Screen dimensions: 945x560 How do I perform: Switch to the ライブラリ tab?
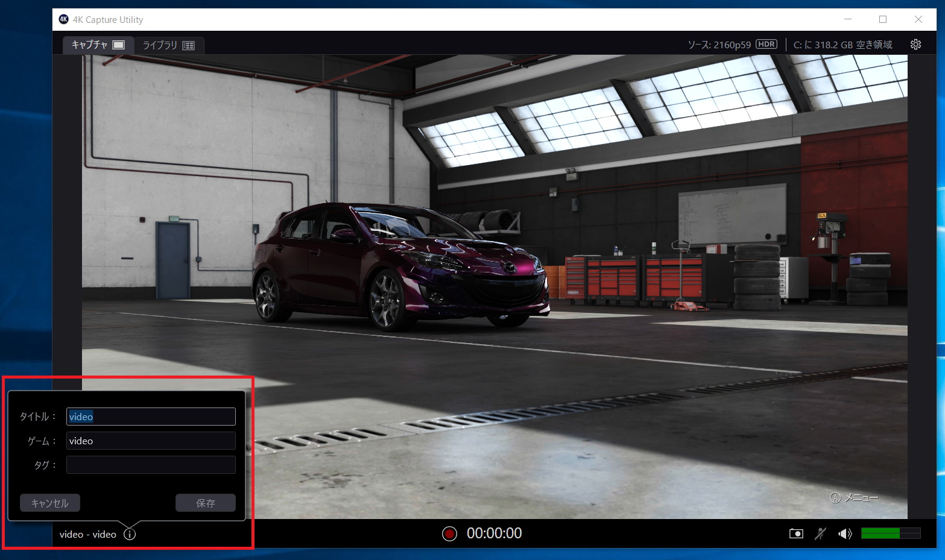click(169, 45)
